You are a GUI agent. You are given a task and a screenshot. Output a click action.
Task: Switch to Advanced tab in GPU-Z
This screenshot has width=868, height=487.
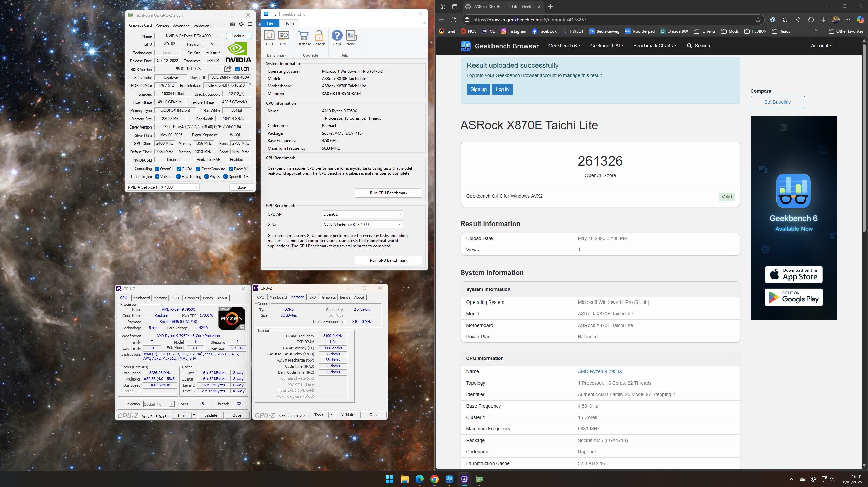pos(181,26)
